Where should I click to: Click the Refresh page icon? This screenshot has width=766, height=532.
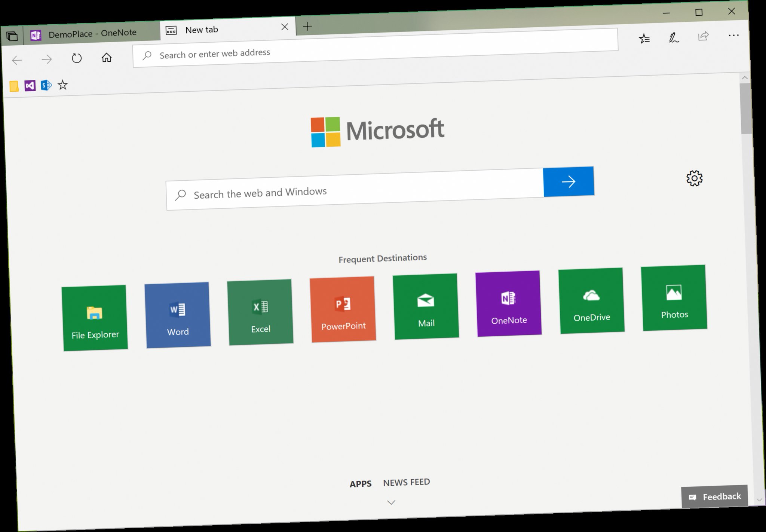[77, 58]
